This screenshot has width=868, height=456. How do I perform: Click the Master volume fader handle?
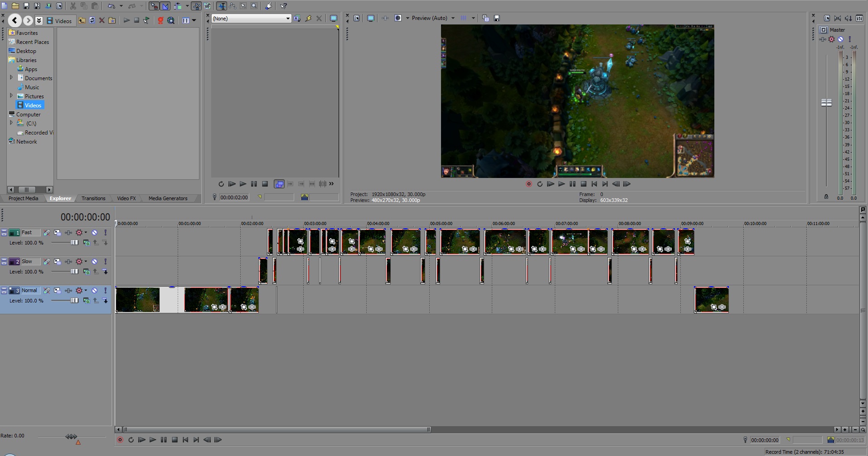coord(826,103)
